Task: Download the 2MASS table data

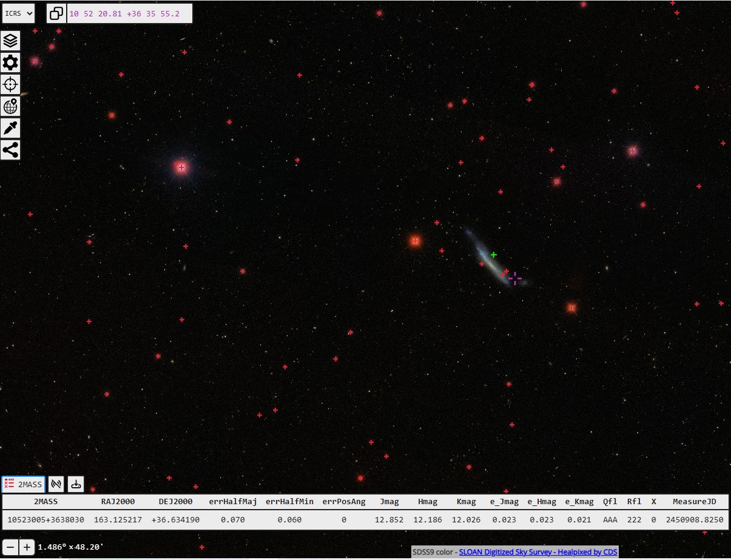Action: pos(76,484)
